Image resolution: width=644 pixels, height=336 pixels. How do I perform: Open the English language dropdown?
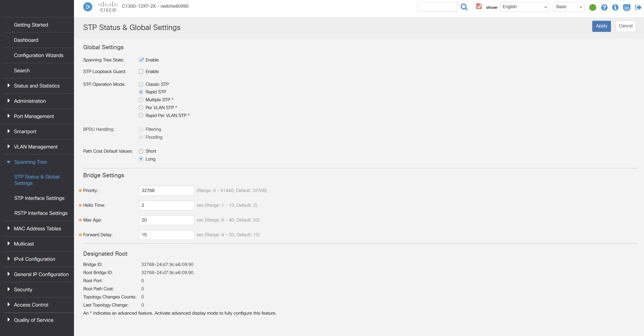click(x=524, y=7)
